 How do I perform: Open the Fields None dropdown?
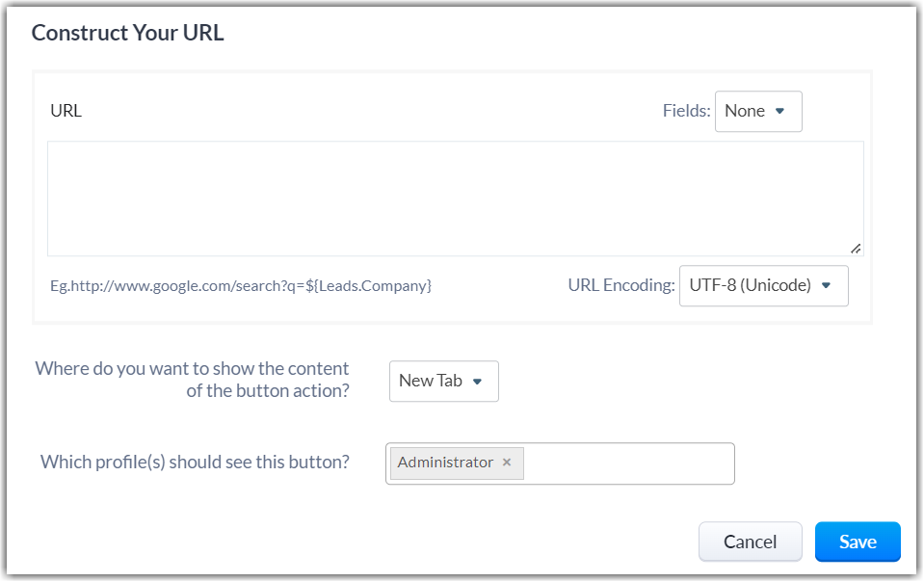[757, 111]
